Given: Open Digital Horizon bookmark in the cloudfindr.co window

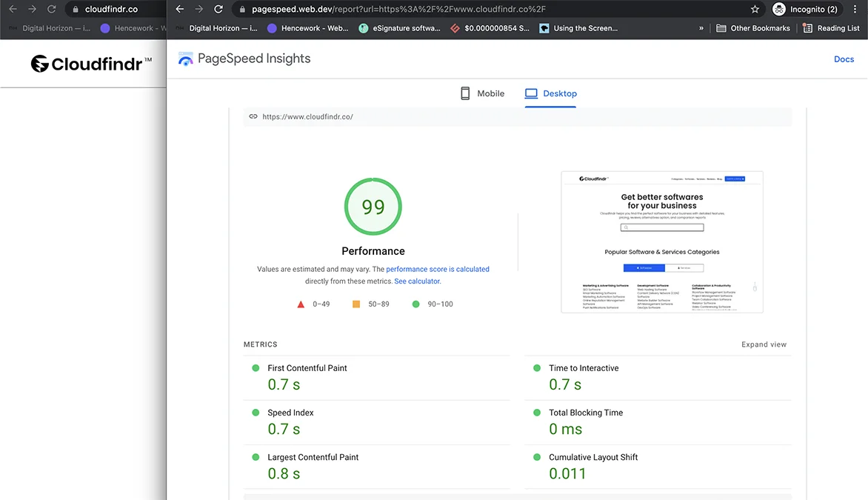Looking at the screenshot, I should click(50, 28).
